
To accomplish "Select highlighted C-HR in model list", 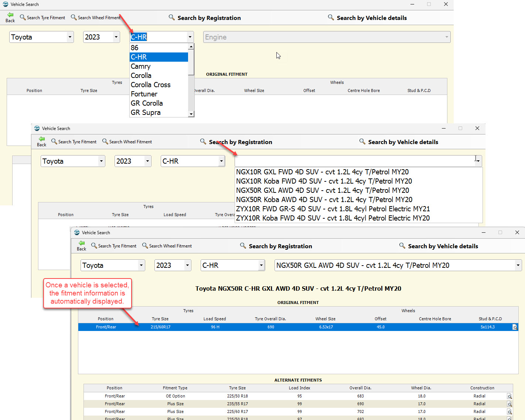I will (x=159, y=57).
